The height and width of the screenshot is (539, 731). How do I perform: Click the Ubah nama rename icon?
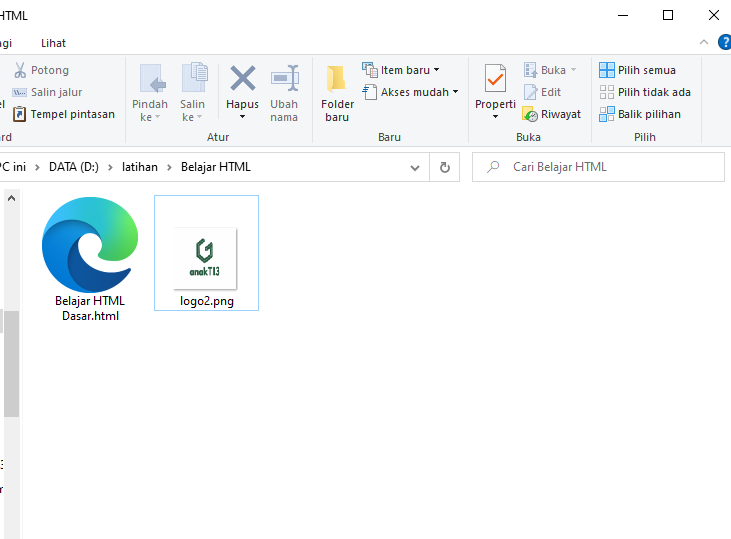(284, 78)
